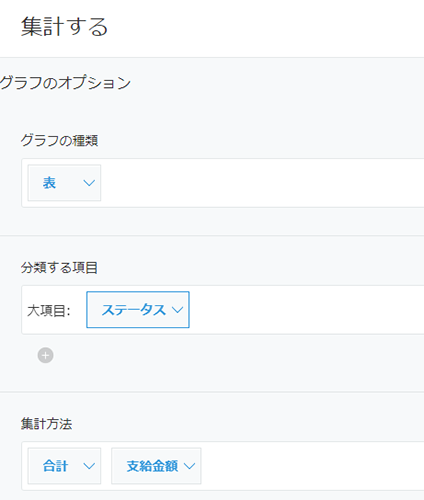Click the 分類する項目 label
This screenshot has width=424, height=500.
(59, 268)
